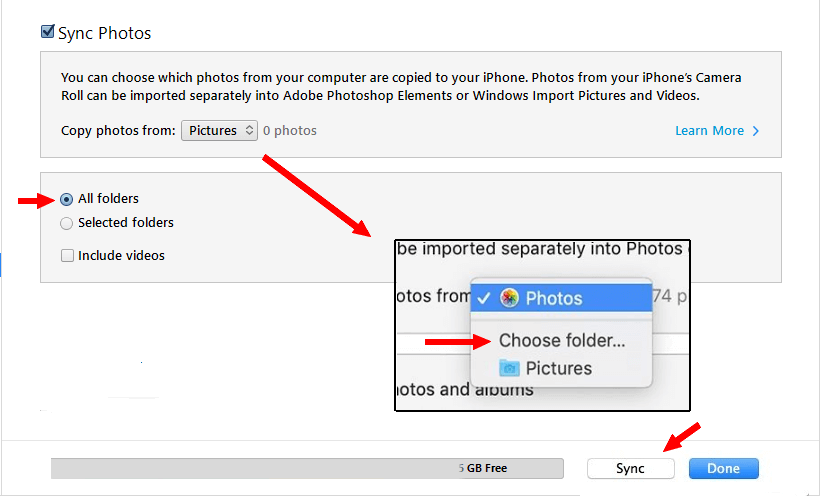820x496 pixels.
Task: Click the Sync Photos heading label
Action: click(105, 33)
